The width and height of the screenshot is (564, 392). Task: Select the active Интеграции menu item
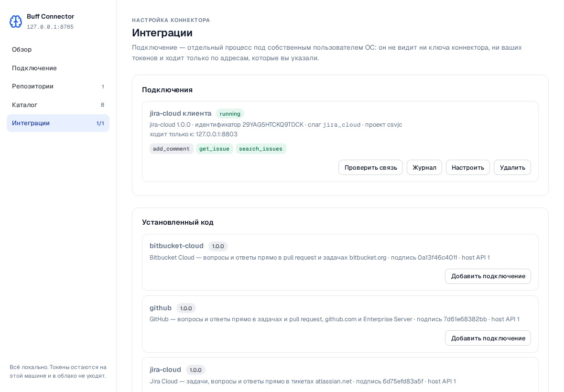[x=58, y=123]
